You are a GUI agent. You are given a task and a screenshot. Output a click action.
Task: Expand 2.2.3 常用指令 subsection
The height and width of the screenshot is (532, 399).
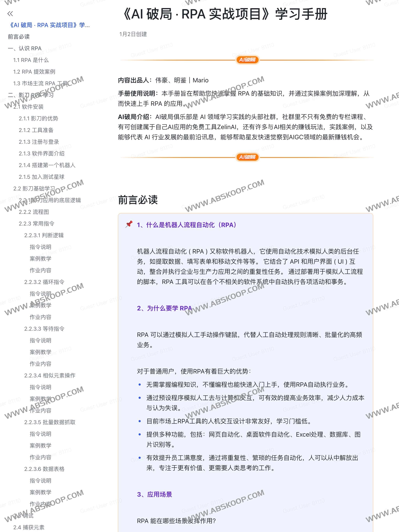[x=37, y=224]
